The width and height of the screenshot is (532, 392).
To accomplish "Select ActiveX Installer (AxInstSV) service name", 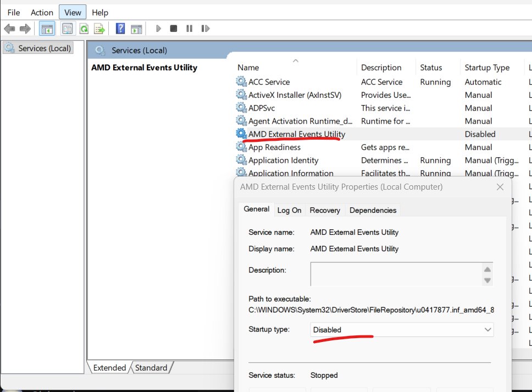I will [x=295, y=95].
